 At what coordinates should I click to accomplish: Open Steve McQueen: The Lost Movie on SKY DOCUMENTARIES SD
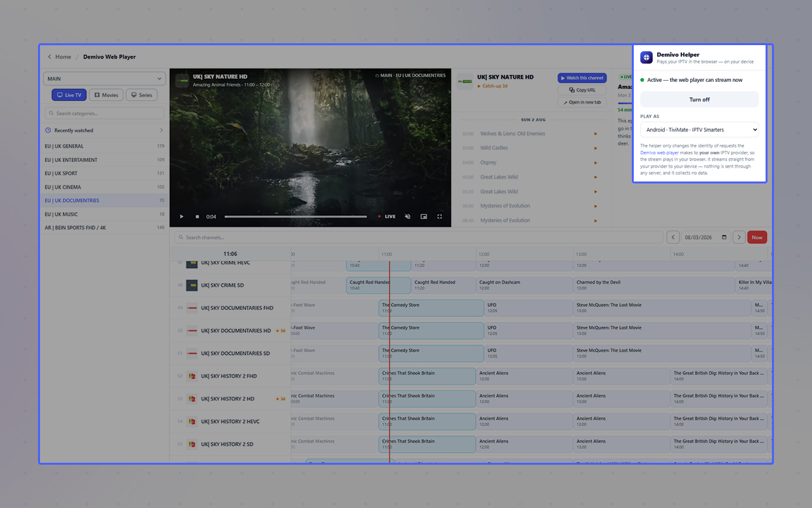pyautogui.click(x=662, y=353)
